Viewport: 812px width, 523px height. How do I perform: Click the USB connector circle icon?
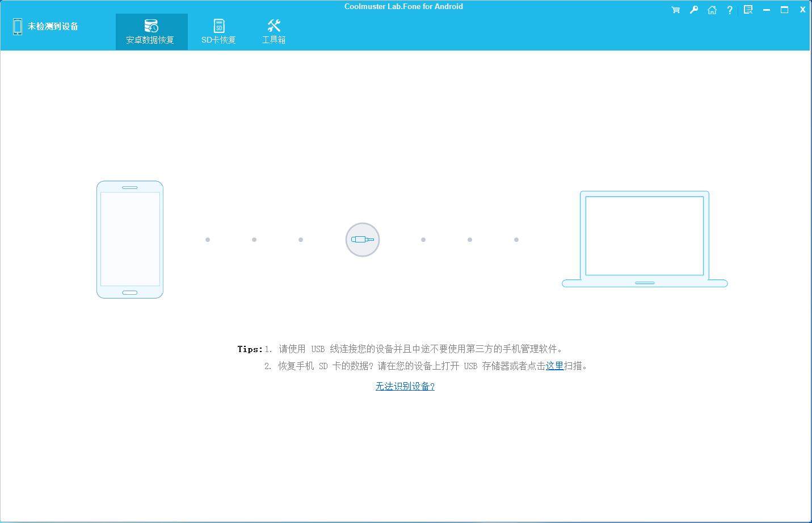tap(363, 240)
